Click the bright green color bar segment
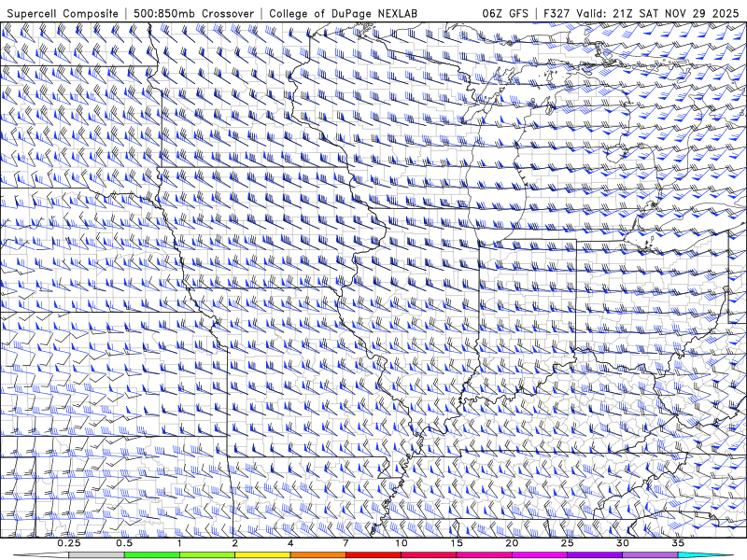The height and width of the screenshot is (560, 747). pos(152,555)
